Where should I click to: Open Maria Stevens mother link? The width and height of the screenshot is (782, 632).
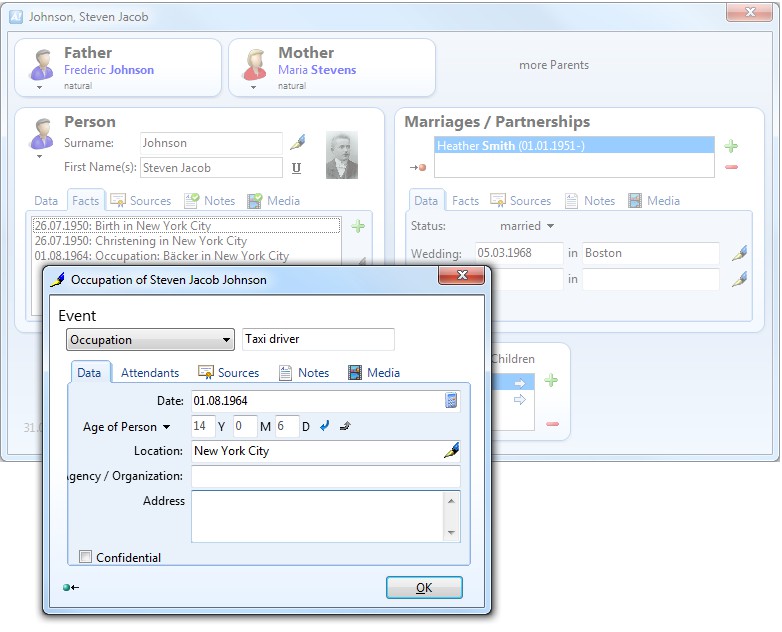317,70
